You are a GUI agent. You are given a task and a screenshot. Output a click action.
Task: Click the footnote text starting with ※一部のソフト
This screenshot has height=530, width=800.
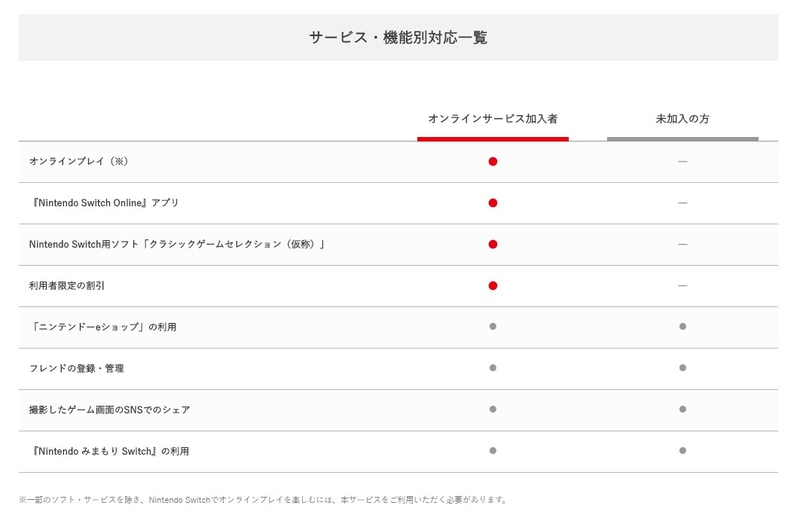264,499
